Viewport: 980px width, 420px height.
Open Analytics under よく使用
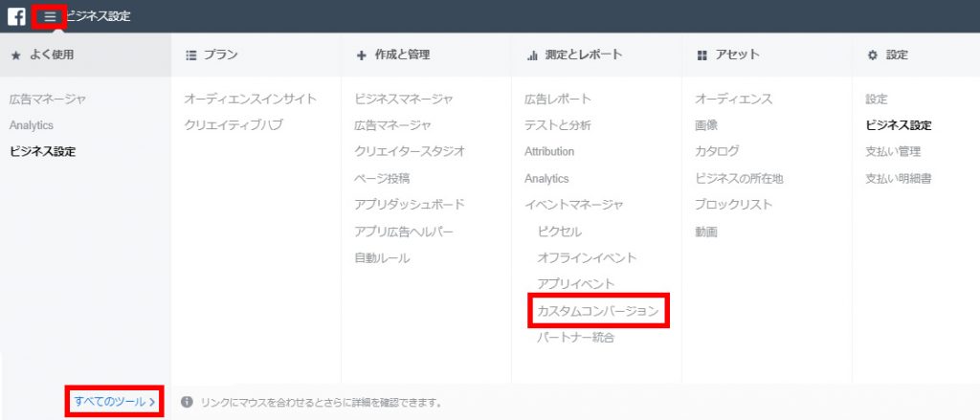(x=32, y=125)
